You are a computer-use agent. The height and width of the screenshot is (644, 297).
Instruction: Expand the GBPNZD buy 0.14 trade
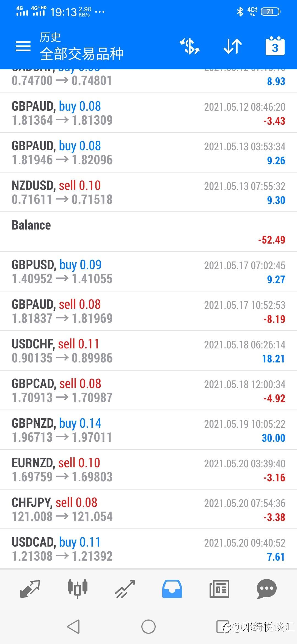point(148,430)
